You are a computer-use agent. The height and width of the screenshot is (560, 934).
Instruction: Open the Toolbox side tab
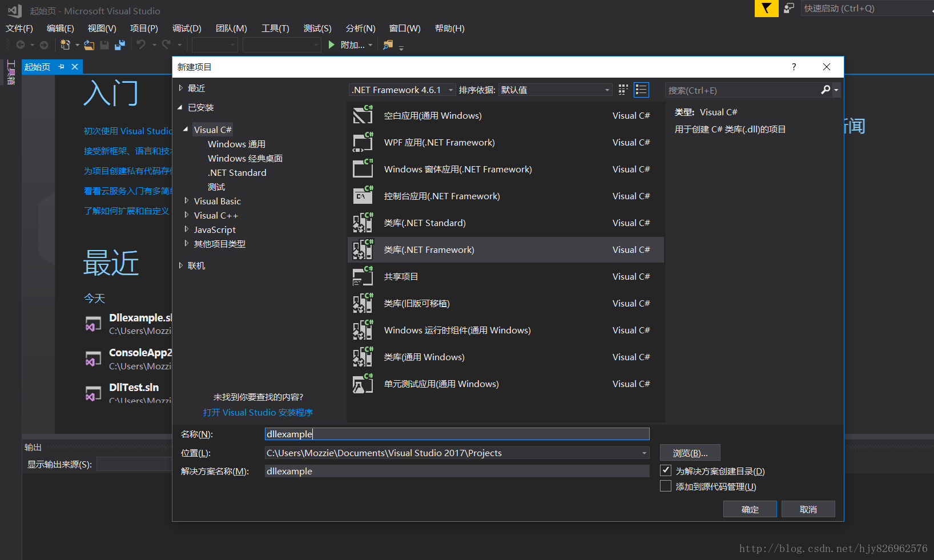(11, 72)
